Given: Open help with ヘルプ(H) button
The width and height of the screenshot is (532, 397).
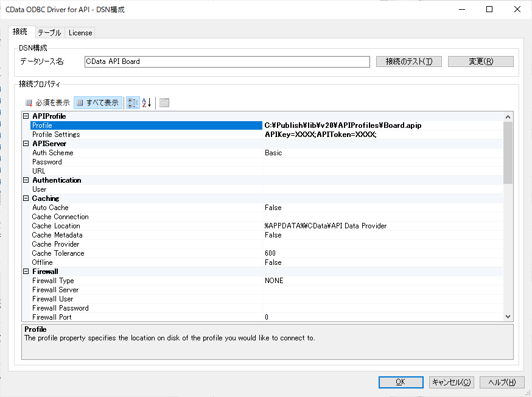Looking at the screenshot, I should point(502,382).
